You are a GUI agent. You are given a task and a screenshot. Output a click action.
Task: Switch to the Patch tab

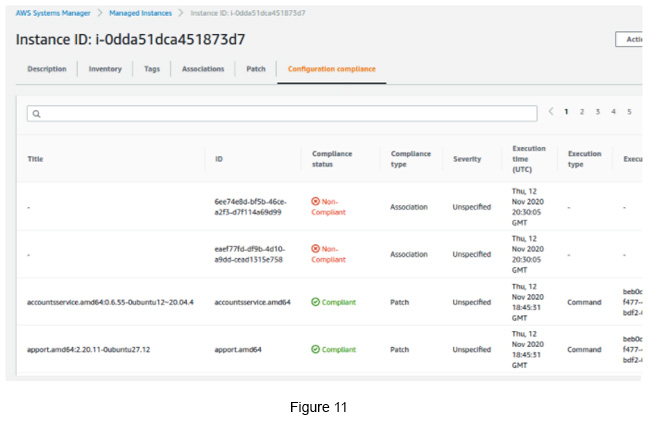[256, 69]
